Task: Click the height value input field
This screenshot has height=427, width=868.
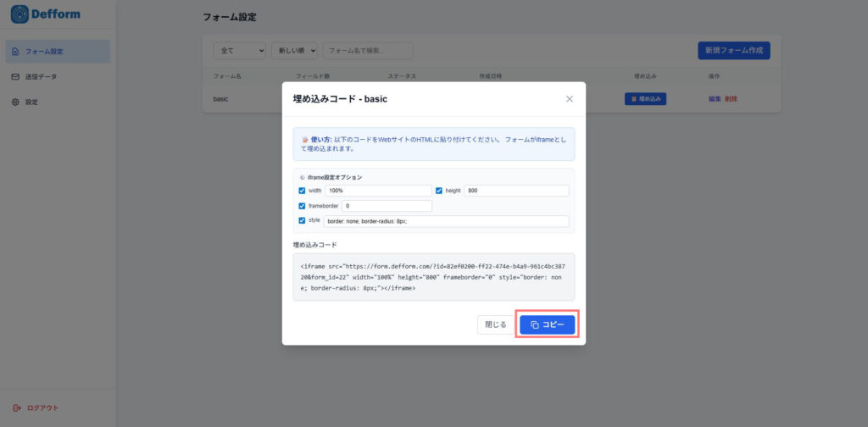Action: click(516, 191)
